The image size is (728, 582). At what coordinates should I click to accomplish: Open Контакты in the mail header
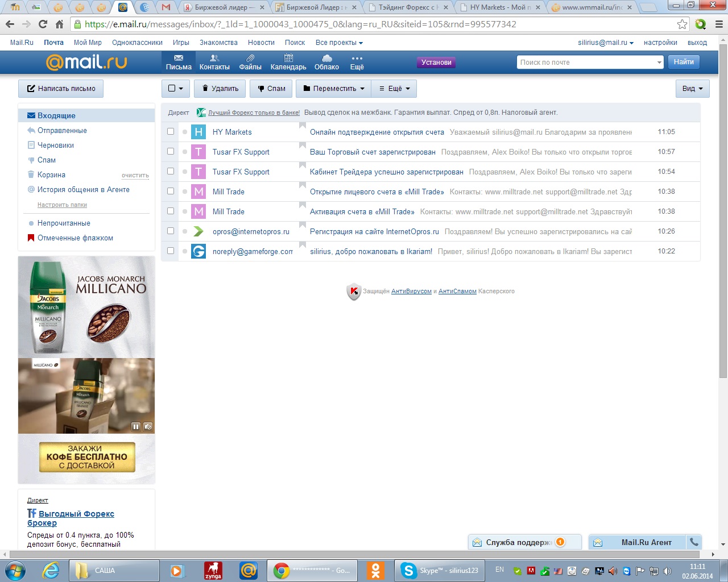coord(214,63)
